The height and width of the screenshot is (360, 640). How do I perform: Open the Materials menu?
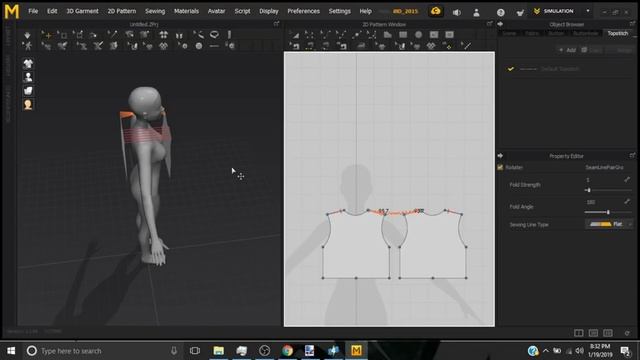point(186,11)
